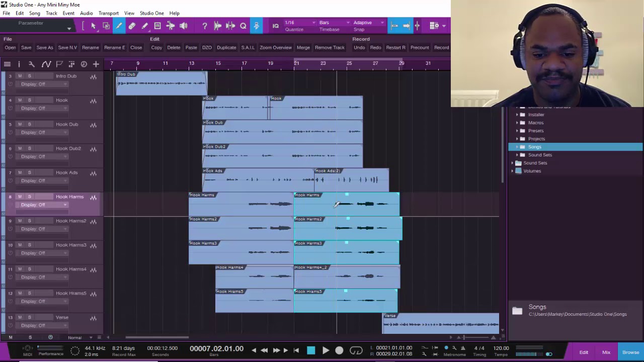Mute the Hook Harms track
This screenshot has width=644, height=362.
20,197
